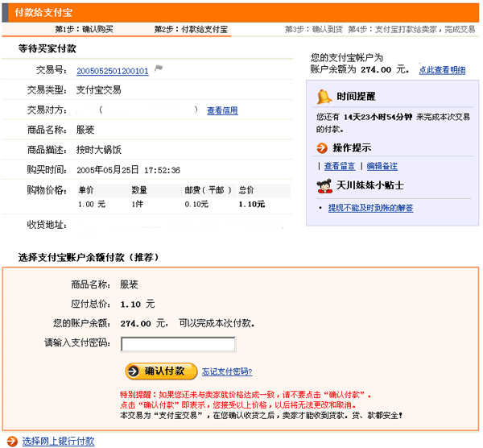This screenshot has height=448, width=483.
Task: Click the 操作提示 heading
Action: tap(352, 148)
